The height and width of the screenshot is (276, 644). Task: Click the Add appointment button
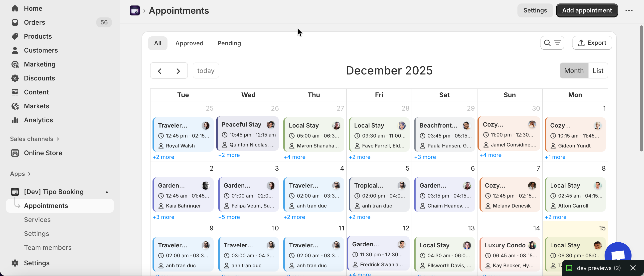(587, 10)
